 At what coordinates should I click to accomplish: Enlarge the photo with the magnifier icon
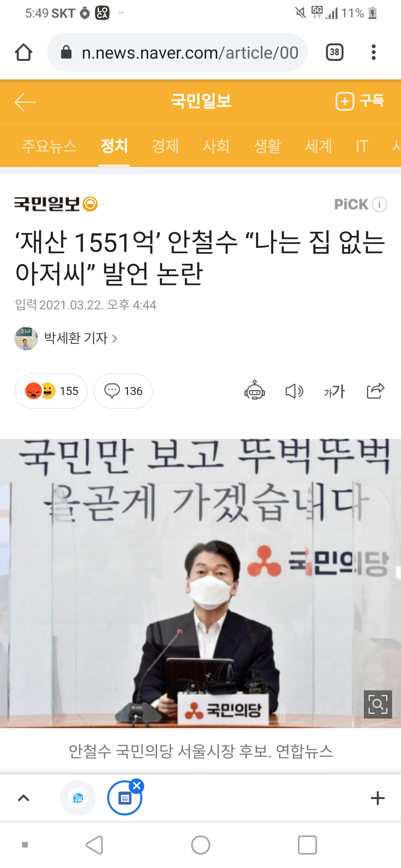coord(378,704)
